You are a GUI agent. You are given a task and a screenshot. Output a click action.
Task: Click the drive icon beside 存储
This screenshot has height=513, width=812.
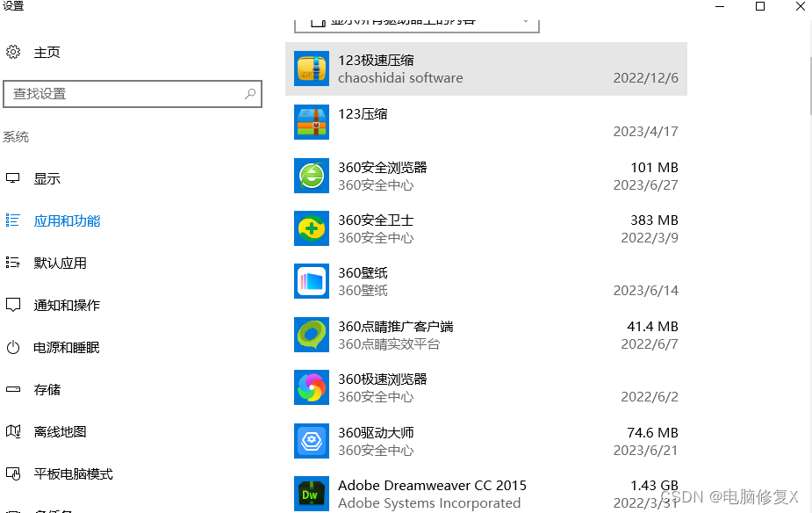tap(13, 389)
